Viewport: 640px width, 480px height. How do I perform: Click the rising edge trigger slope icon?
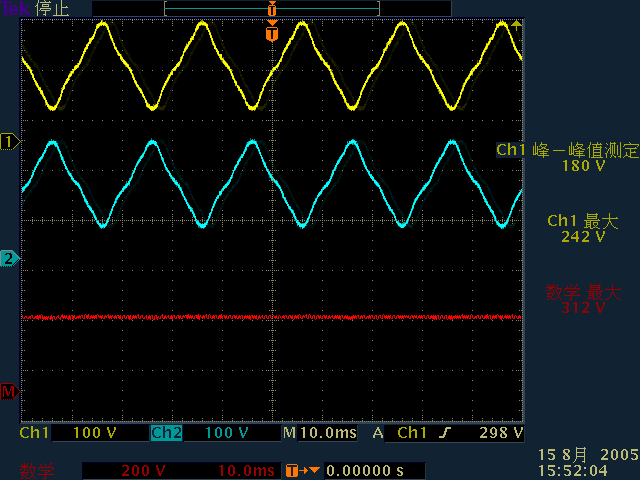pos(445,433)
